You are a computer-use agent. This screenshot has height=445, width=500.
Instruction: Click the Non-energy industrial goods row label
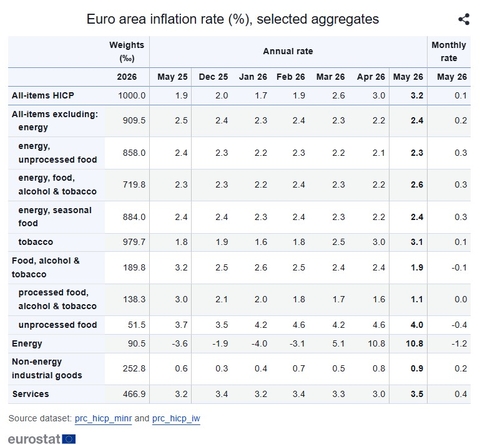coord(47,369)
